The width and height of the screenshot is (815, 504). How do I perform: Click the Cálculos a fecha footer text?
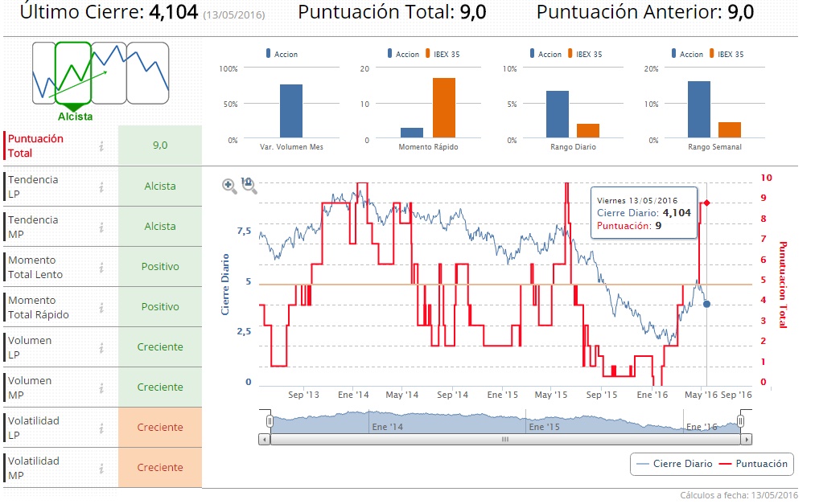[739, 495]
